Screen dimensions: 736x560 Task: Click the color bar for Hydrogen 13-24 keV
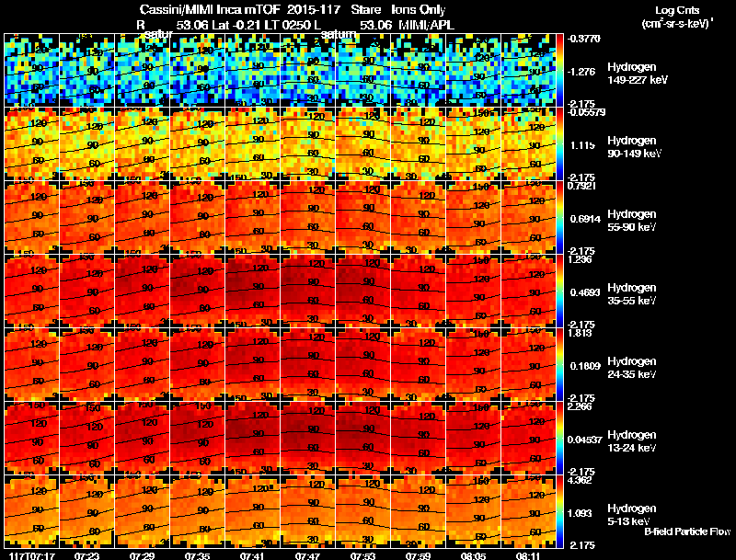pos(559,438)
